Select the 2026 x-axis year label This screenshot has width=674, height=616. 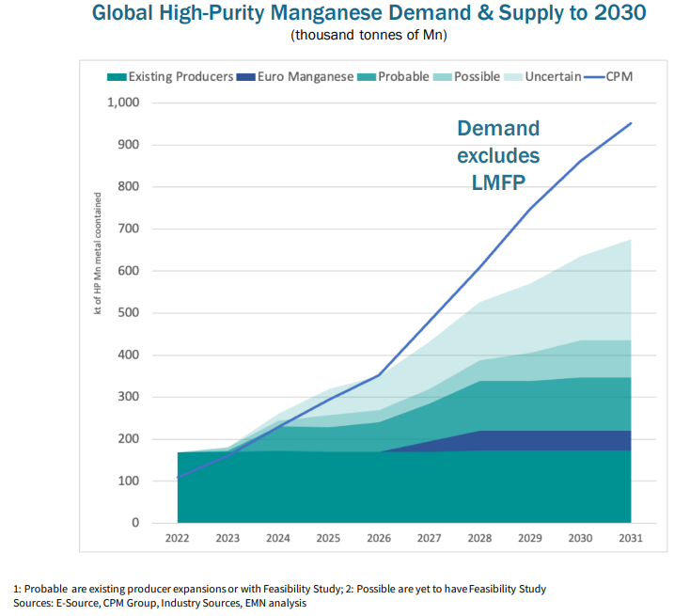(379, 540)
